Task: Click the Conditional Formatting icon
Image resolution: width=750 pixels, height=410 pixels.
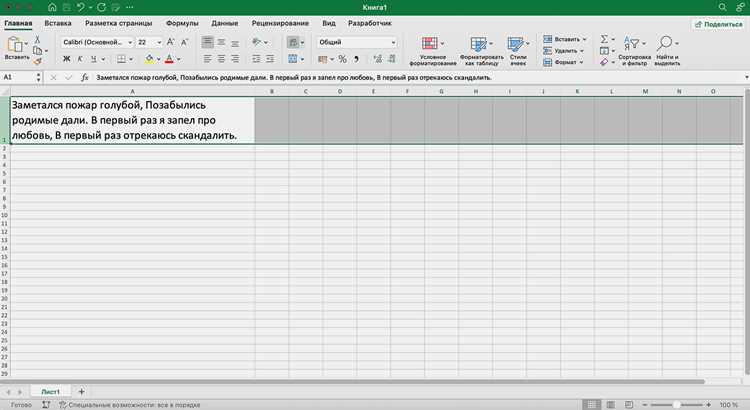Action: [x=430, y=44]
